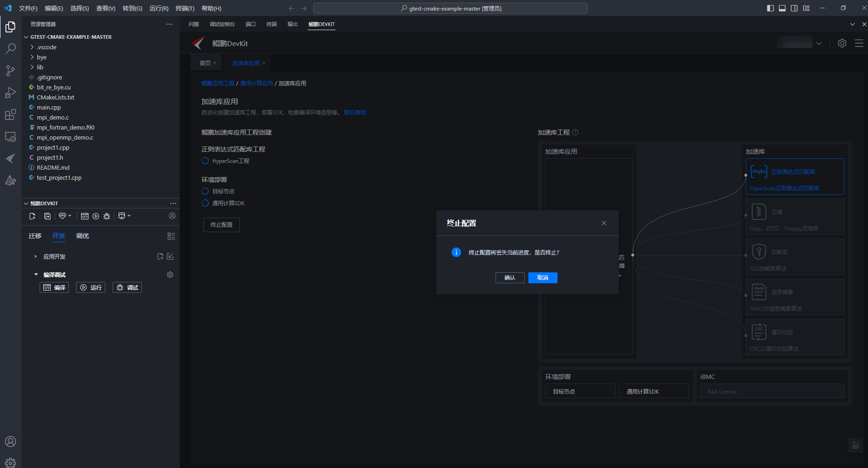Viewport: 868px width, 468px height.
Task: Select the 目标节点 radio button
Action: tap(205, 191)
